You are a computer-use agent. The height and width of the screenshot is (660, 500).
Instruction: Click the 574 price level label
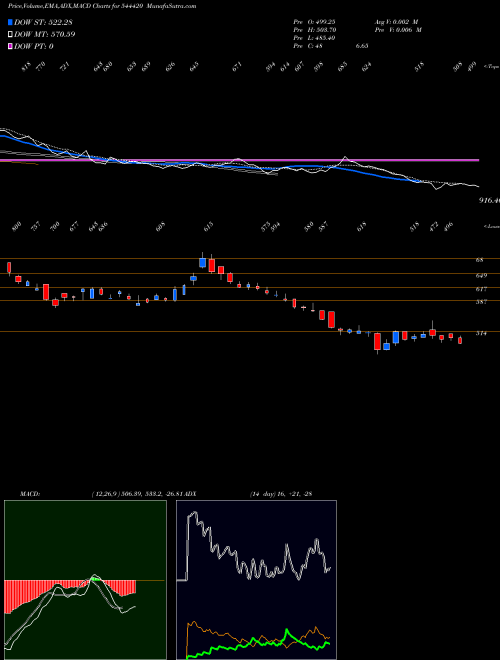point(481,333)
